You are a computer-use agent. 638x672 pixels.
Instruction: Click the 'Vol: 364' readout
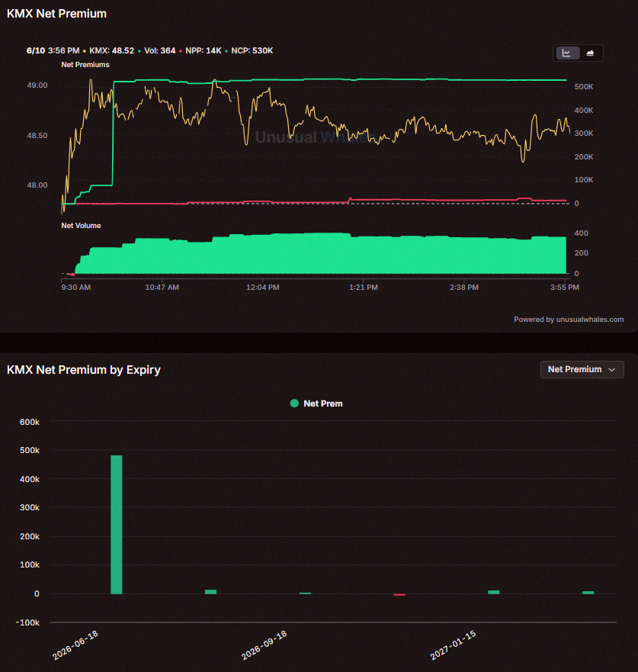[160, 50]
